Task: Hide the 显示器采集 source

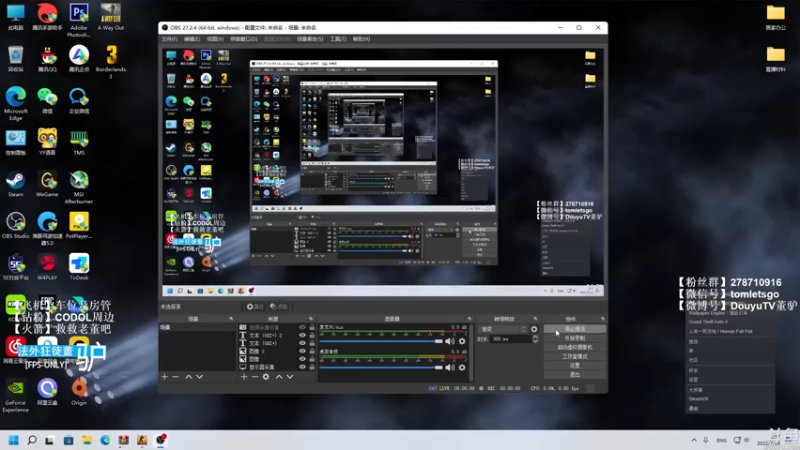Action: coord(302,366)
